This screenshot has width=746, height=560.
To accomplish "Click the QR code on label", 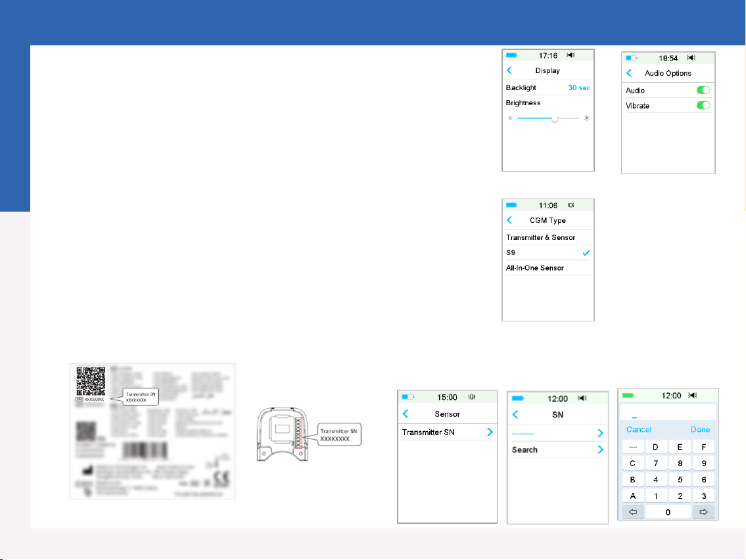I will tap(91, 381).
